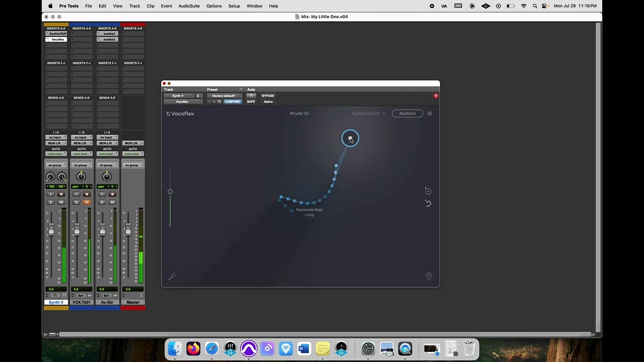Screen dimensions: 644x362
Task: Click the location pin icon in Vocoflex
Action: click(429, 276)
